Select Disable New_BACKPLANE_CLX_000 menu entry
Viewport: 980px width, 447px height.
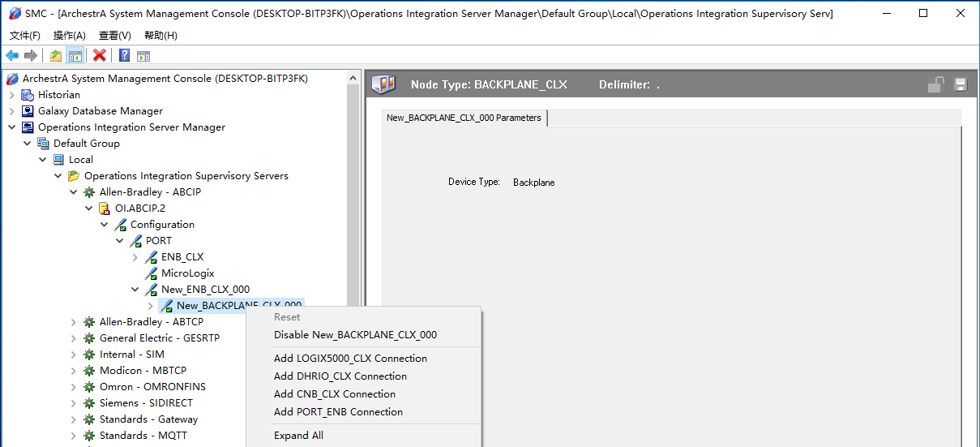click(x=355, y=335)
